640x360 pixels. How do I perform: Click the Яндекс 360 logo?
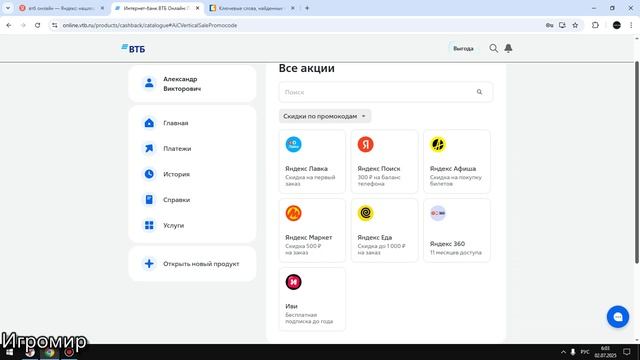[x=438, y=213]
